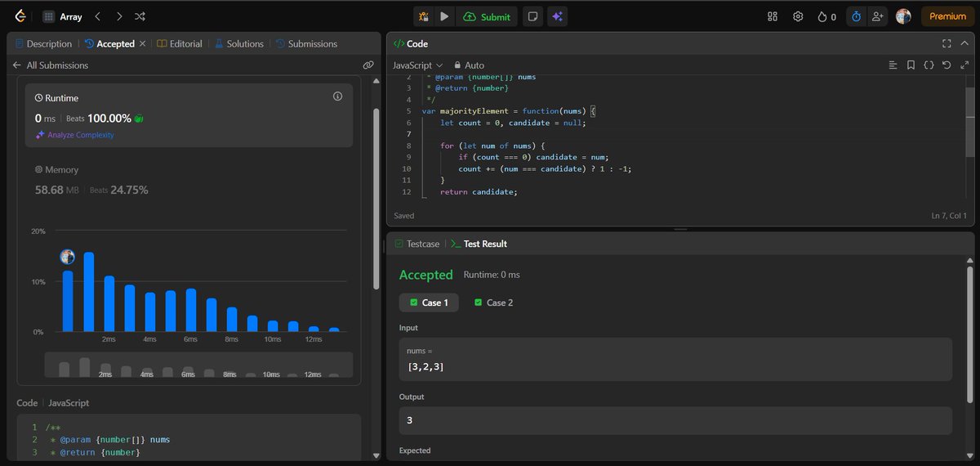Image resolution: width=980 pixels, height=466 pixels.
Task: Select the Memory stats card
Action: pos(189,180)
